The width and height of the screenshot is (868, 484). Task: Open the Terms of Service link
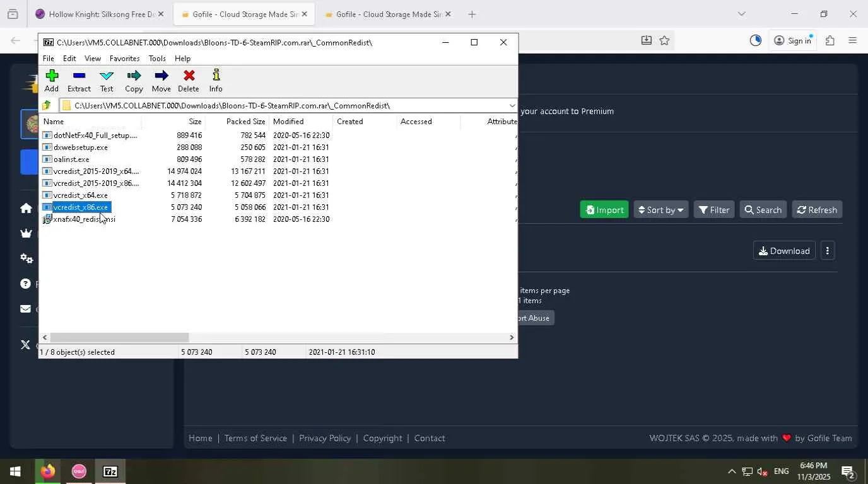255,438
